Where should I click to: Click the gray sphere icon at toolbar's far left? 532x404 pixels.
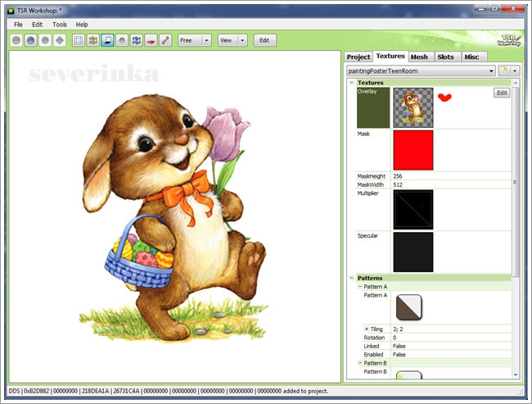16,40
